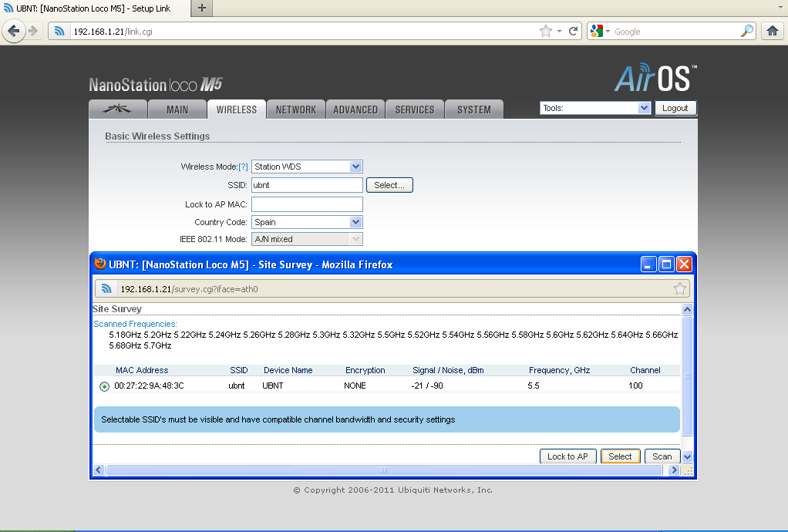Click the search magnifier icon in Google box
This screenshot has width=788, height=532.
pyautogui.click(x=746, y=31)
